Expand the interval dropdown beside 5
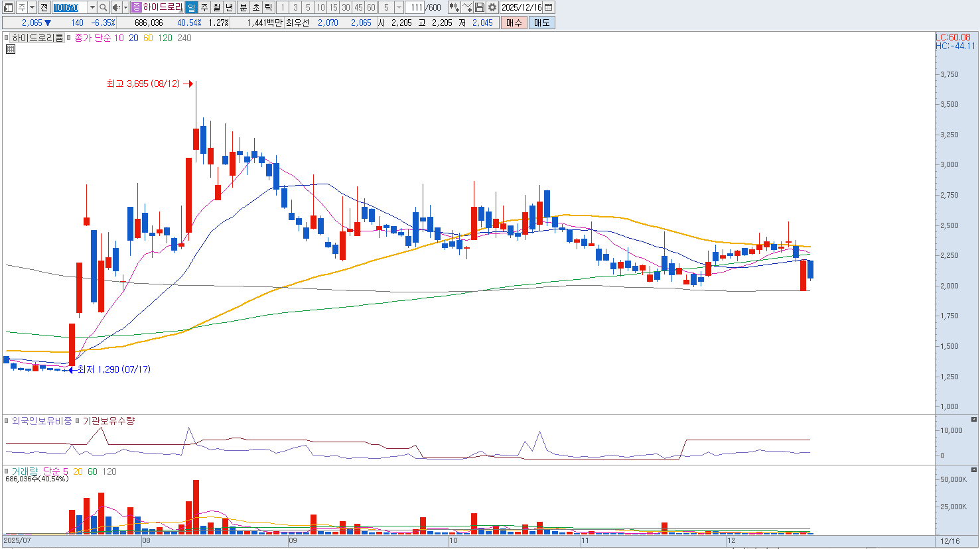 coord(399,7)
